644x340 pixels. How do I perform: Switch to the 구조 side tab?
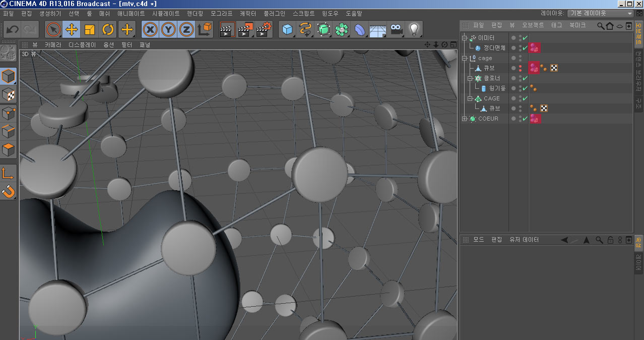(638, 104)
